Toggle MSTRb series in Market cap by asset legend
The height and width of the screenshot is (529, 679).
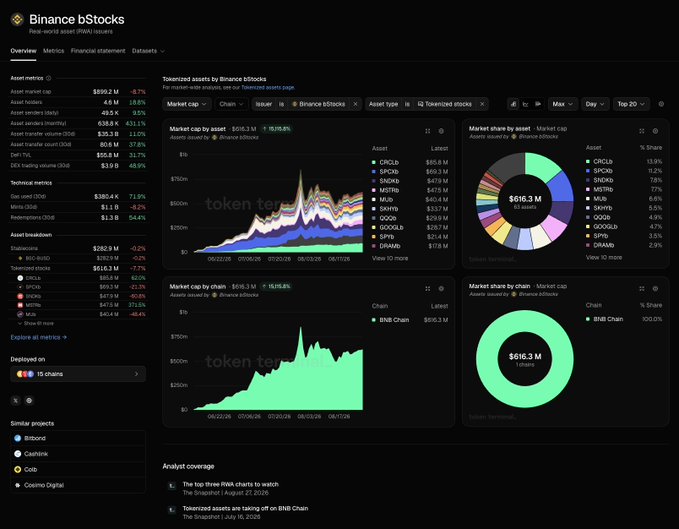410,190
